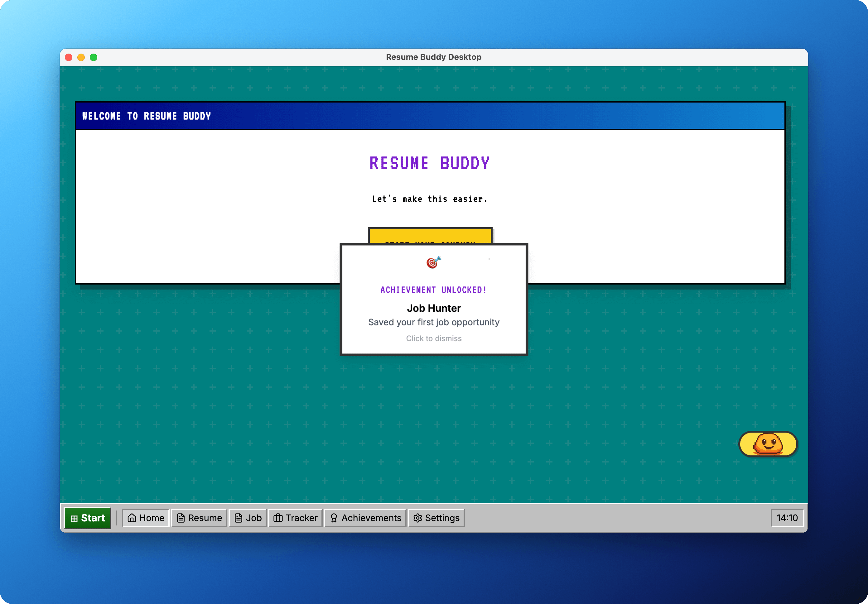The width and height of the screenshot is (868, 604).
Task: Open the Resume taskbar item
Action: (199, 517)
